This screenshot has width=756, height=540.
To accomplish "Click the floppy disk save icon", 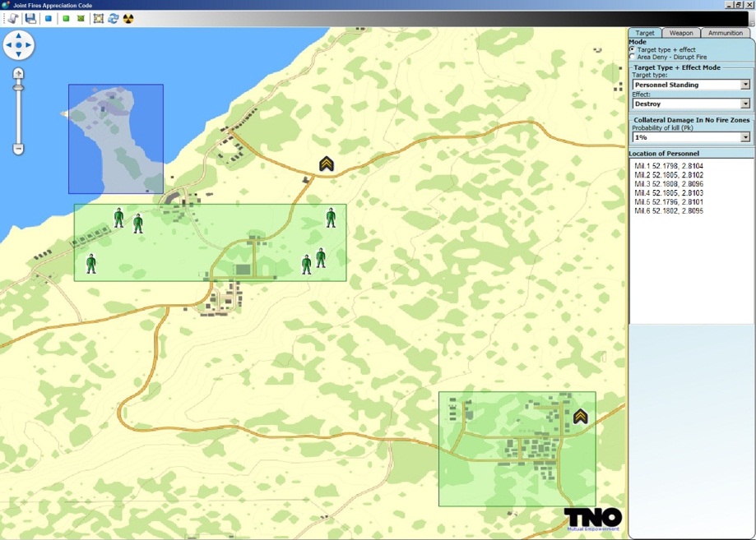I will point(31,19).
